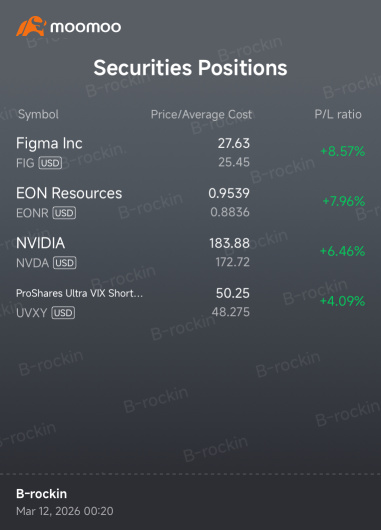
Task: Open the EON Resources position
Action: (190, 202)
